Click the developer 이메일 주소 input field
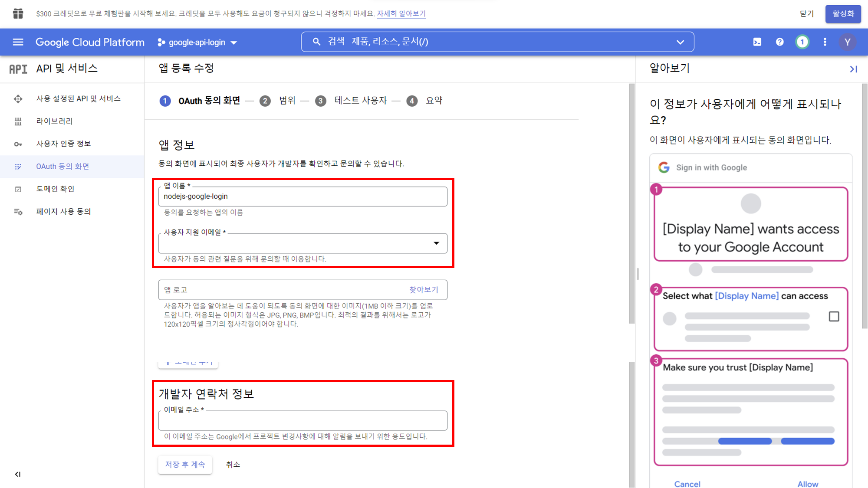This screenshot has height=488, width=868. click(302, 420)
